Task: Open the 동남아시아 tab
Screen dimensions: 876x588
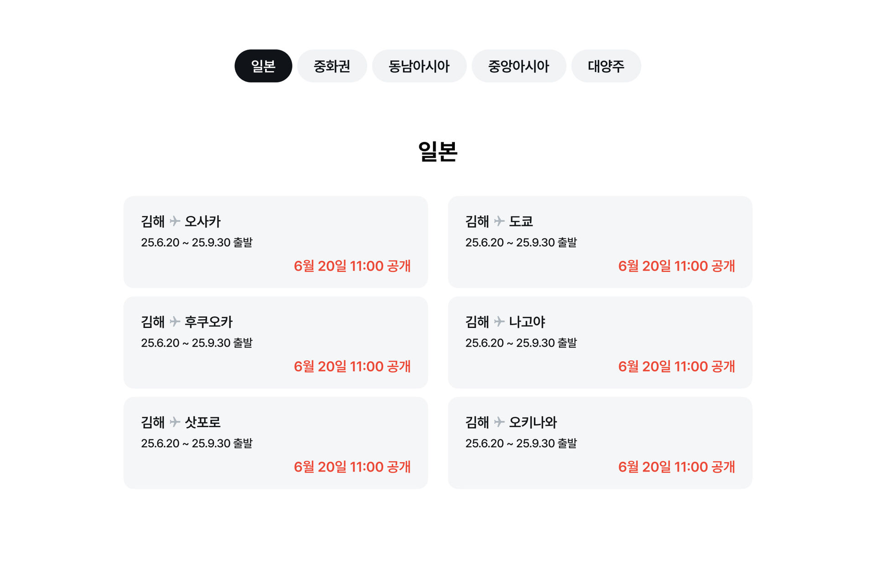Action: [x=419, y=66]
